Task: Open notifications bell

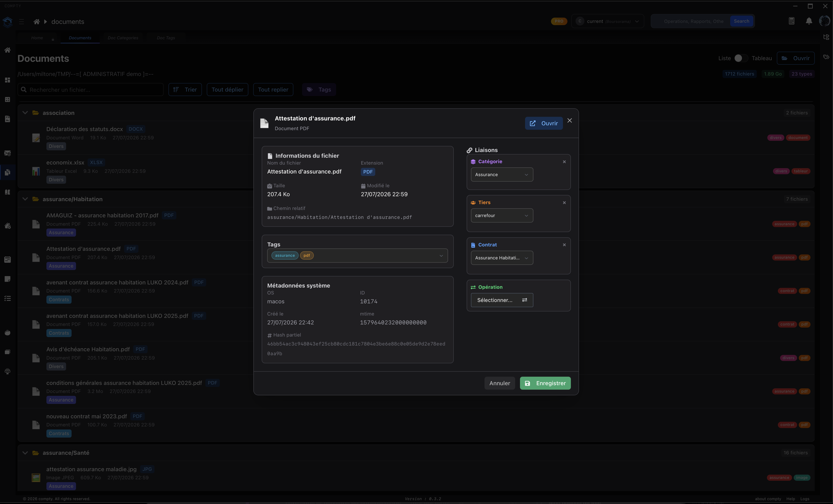Action: coord(809,21)
